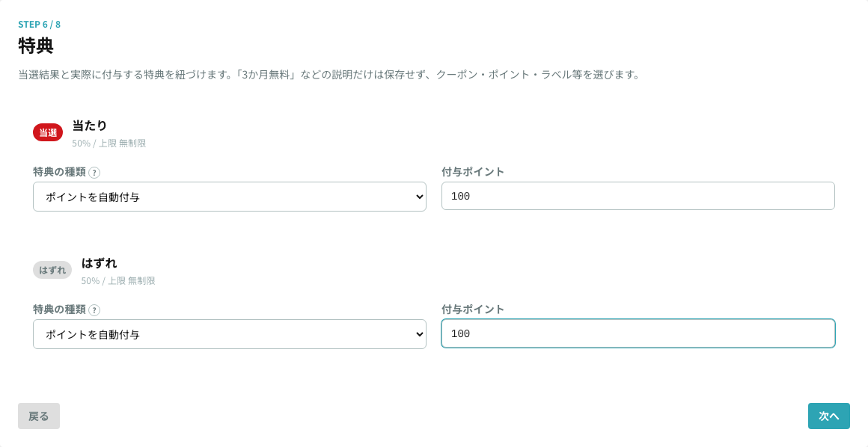Screen dimensions: 868x447
Task: Click the はずれ result title next to badge
Action: point(99,263)
